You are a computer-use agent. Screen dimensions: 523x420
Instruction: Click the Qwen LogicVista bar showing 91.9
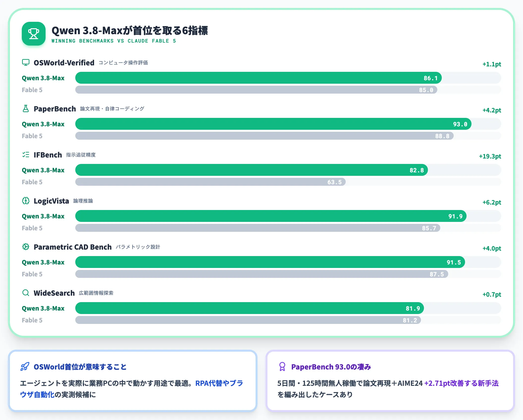point(271,216)
